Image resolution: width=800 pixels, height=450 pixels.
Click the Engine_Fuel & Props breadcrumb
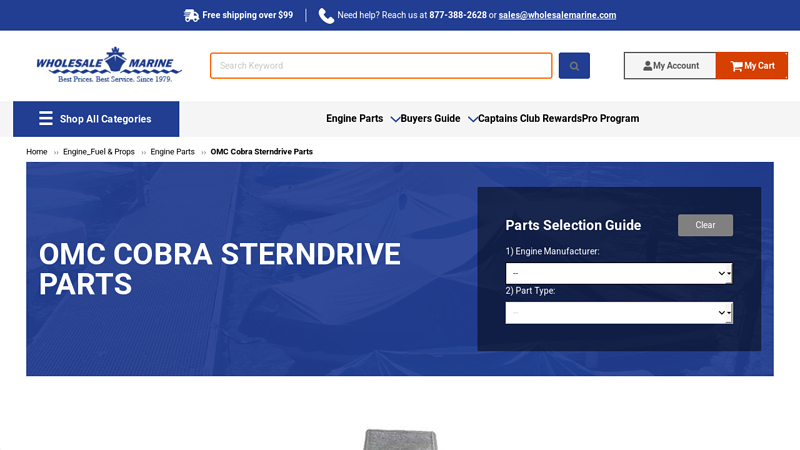(99, 152)
